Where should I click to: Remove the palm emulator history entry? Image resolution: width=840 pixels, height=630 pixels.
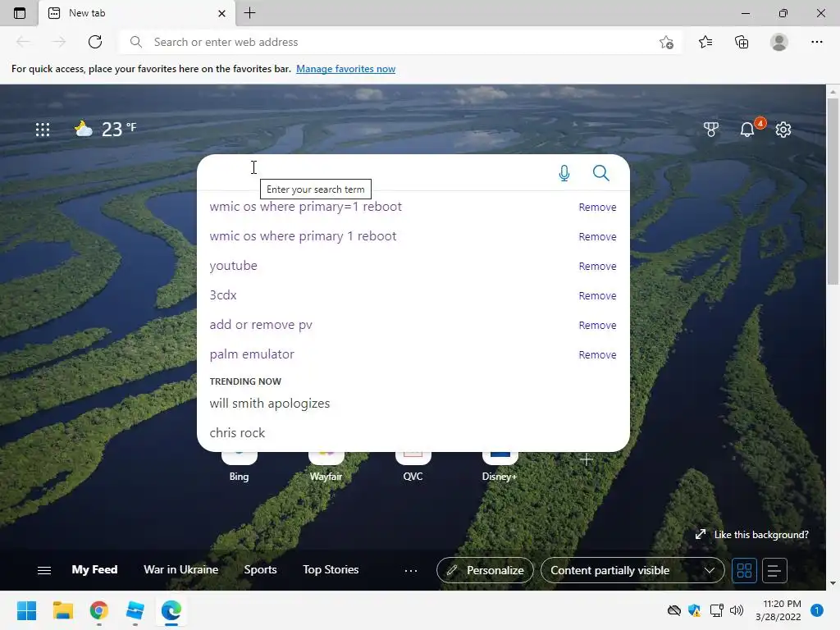coord(597,354)
